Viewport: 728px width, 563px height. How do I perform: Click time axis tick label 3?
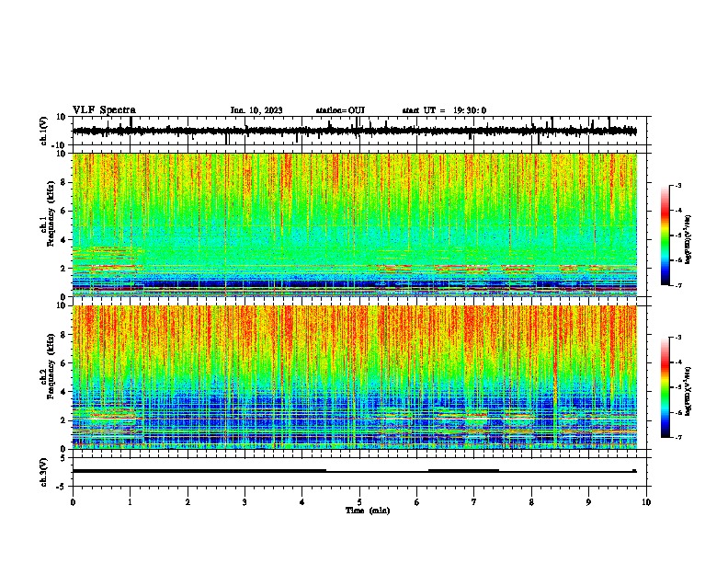(x=245, y=502)
